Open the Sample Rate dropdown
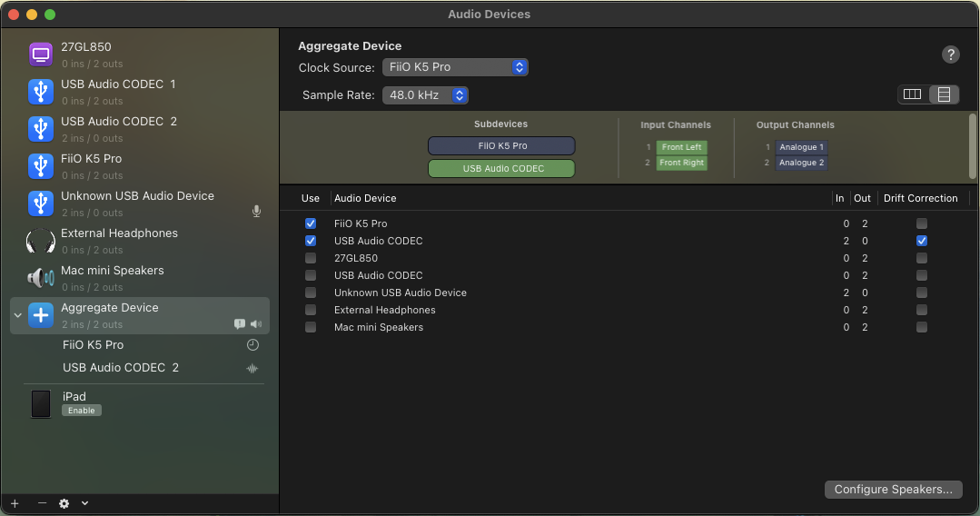The image size is (980, 516). [425, 95]
